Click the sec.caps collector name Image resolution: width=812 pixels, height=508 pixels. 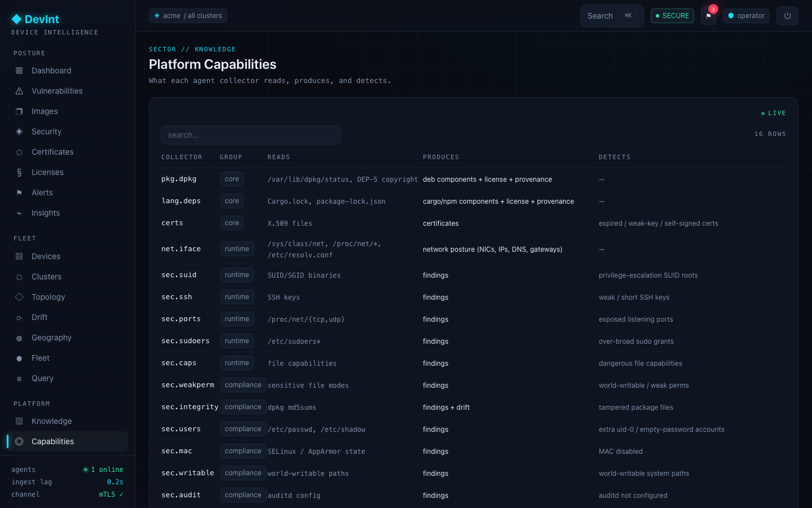pyautogui.click(x=179, y=363)
